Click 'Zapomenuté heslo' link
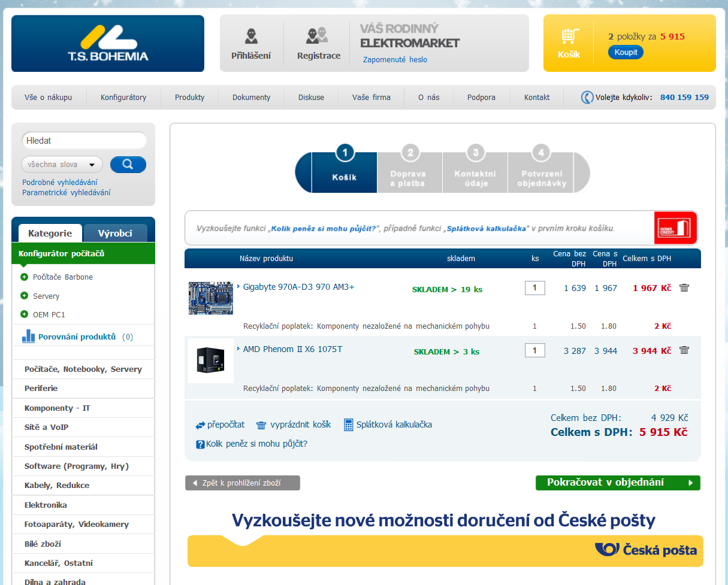The image size is (728, 585). tap(395, 60)
